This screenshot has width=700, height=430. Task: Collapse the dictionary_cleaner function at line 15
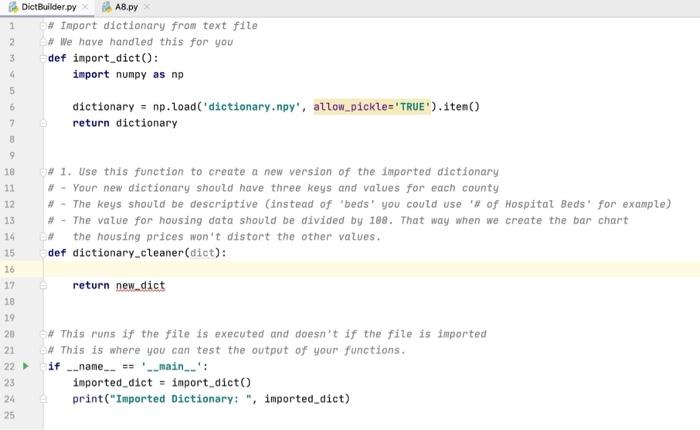coord(43,253)
